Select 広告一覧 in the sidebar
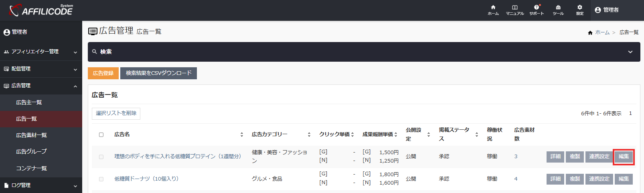 pos(41,119)
